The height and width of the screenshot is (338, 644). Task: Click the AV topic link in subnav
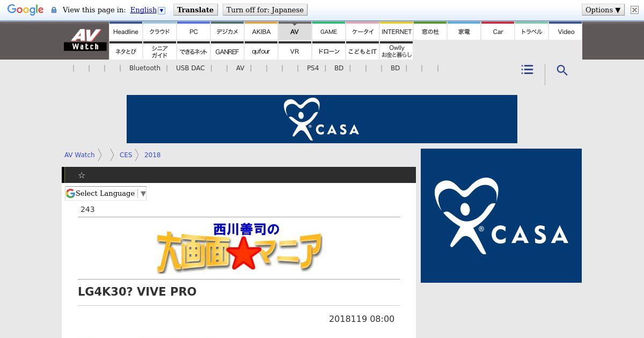[x=240, y=68]
